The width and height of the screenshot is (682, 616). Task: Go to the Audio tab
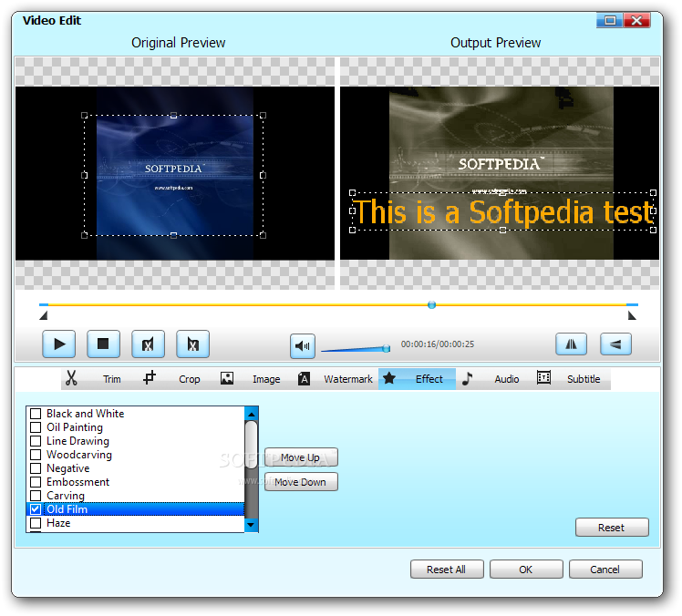[x=507, y=379]
